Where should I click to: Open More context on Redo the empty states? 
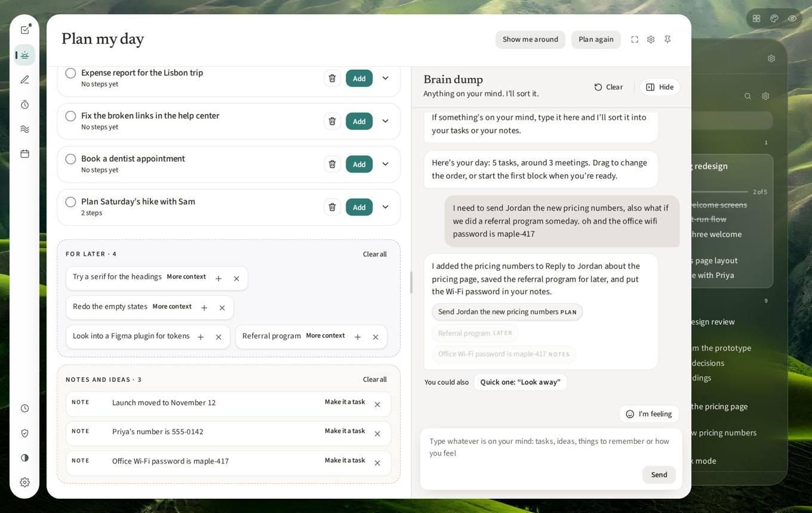pyautogui.click(x=172, y=307)
